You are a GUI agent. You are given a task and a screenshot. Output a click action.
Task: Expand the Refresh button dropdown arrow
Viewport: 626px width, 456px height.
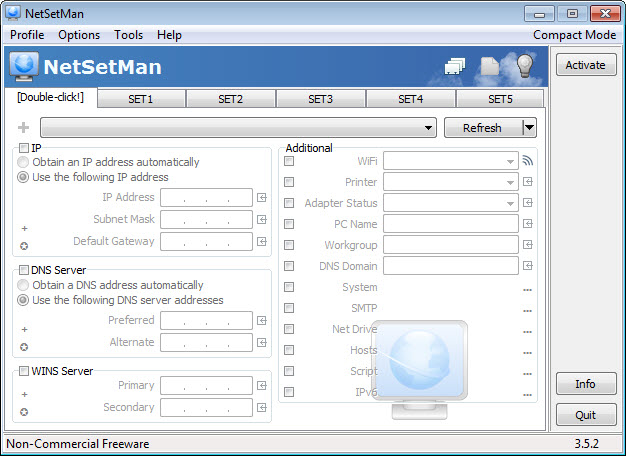529,128
